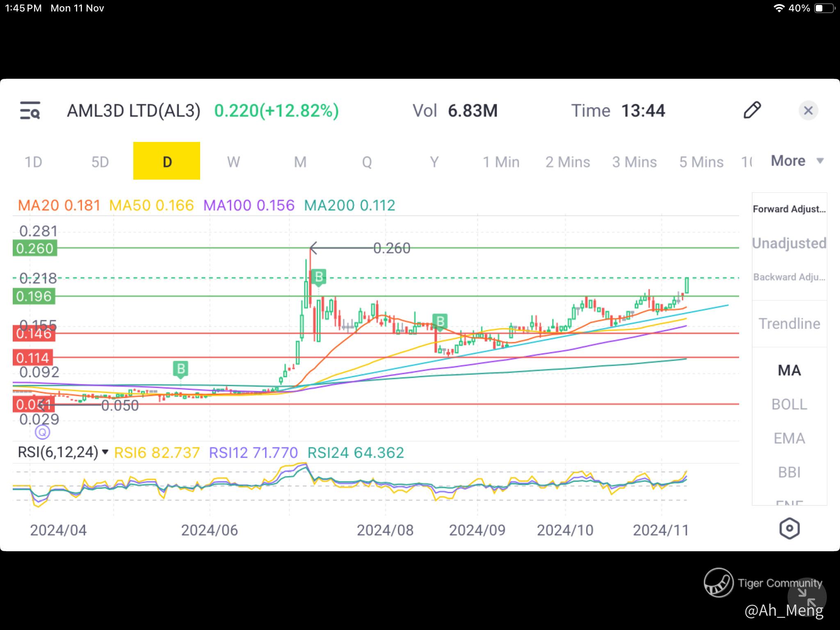Image resolution: width=840 pixels, height=630 pixels.
Task: Tap the Tiger Community logo
Action: (719, 582)
